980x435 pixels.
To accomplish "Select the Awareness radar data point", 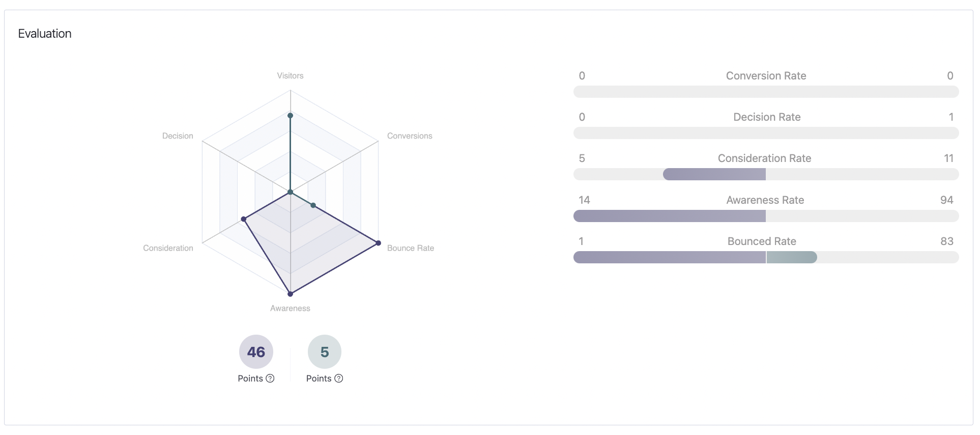I will coord(291,294).
